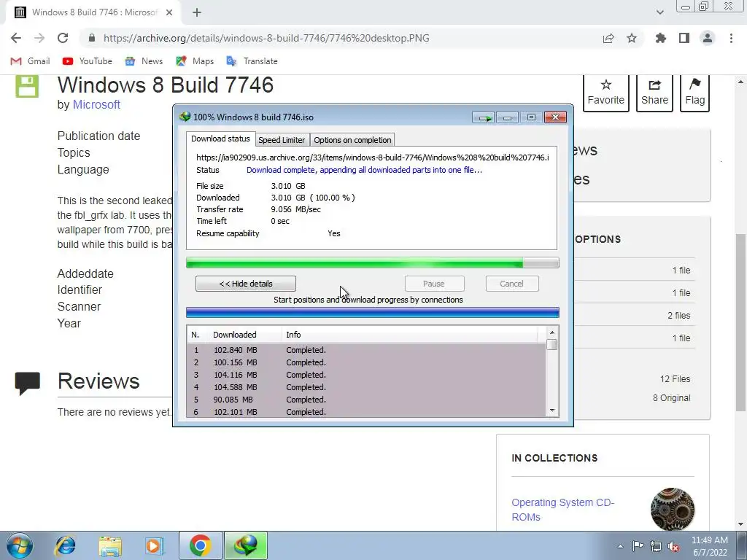The height and width of the screenshot is (560, 747).
Task: Click the IDM globe icon in dialog title
Action: click(185, 117)
